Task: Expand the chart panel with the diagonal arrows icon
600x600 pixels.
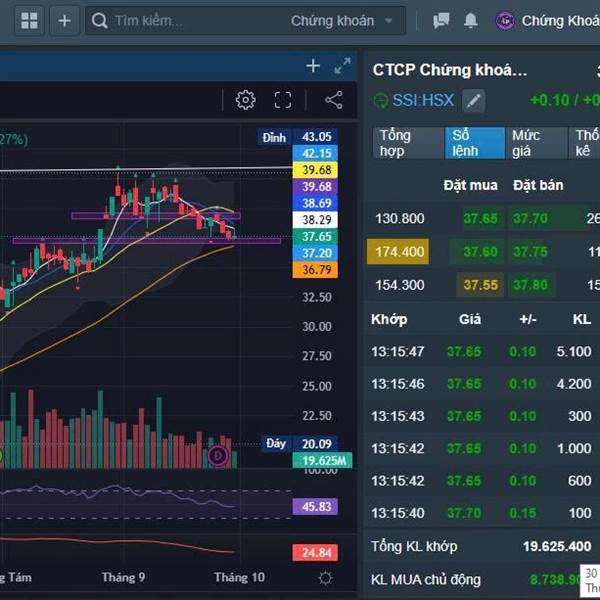Action: click(342, 66)
